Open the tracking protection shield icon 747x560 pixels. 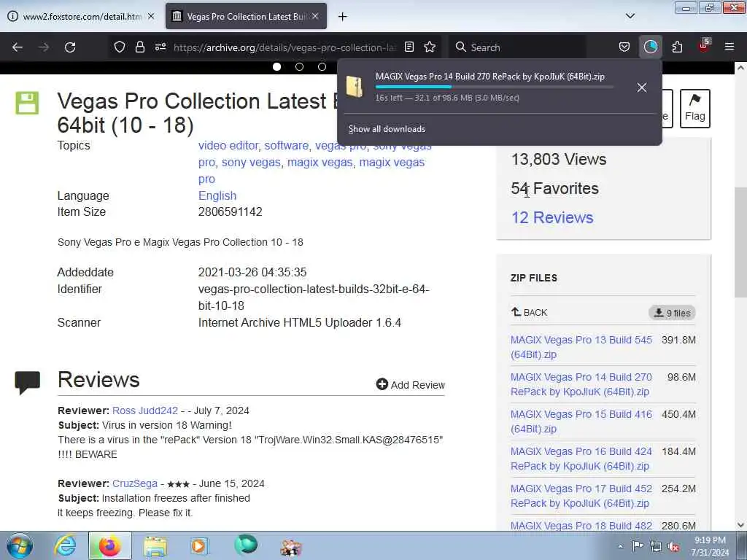click(120, 47)
